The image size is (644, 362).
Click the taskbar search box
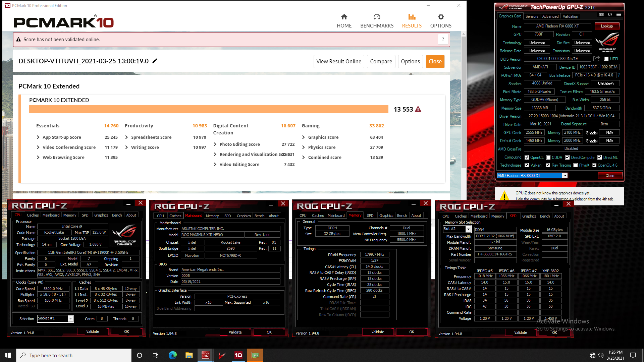74,355
